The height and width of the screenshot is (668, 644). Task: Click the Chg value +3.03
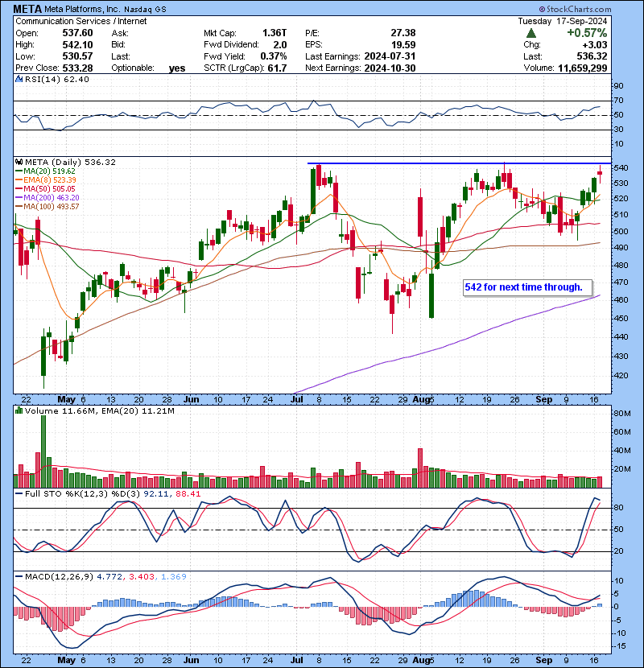pos(596,45)
